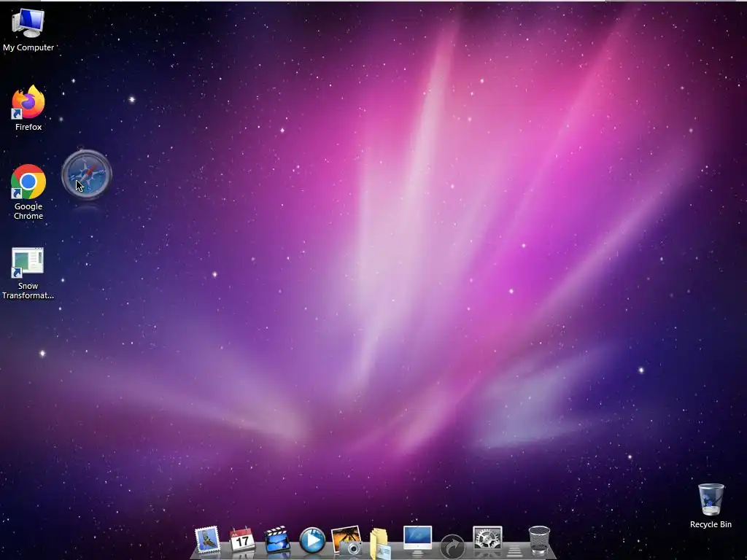The width and height of the screenshot is (747, 560).
Task: Open the photo and camera dock icon
Action: (x=347, y=540)
